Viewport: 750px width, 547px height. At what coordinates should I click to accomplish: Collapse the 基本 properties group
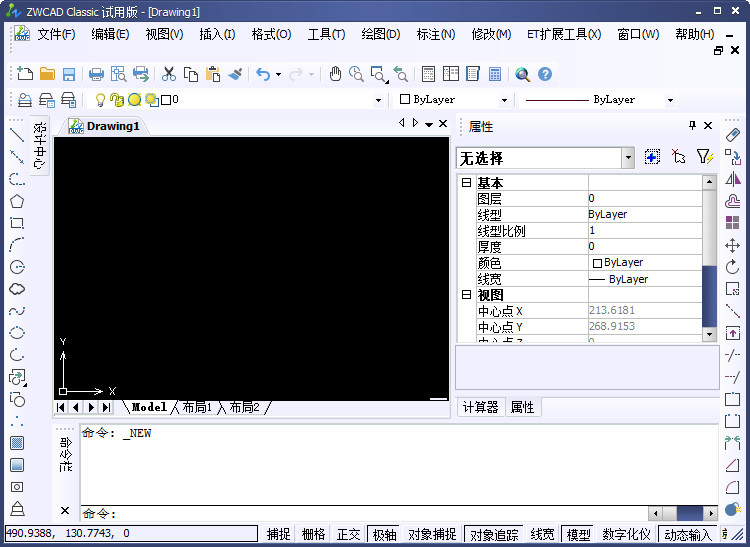466,183
